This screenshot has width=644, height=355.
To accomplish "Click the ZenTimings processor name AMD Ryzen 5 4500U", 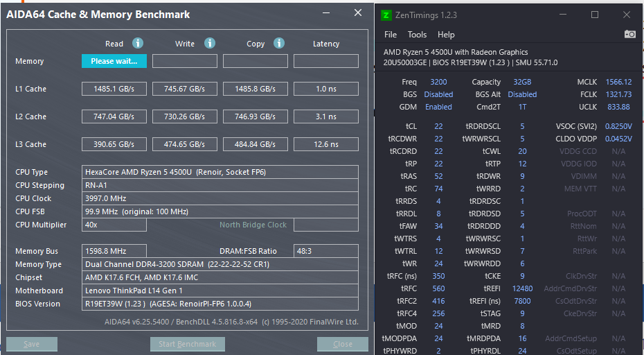I will [x=456, y=52].
